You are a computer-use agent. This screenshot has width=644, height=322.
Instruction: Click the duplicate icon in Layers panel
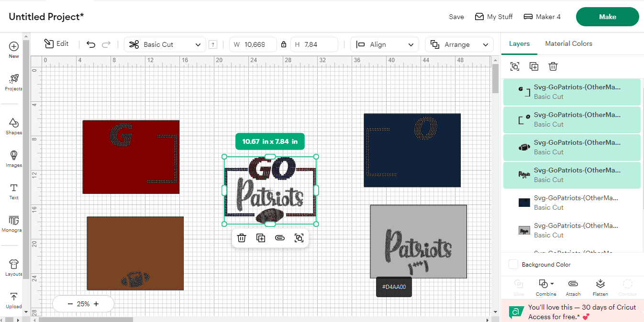[x=534, y=66]
